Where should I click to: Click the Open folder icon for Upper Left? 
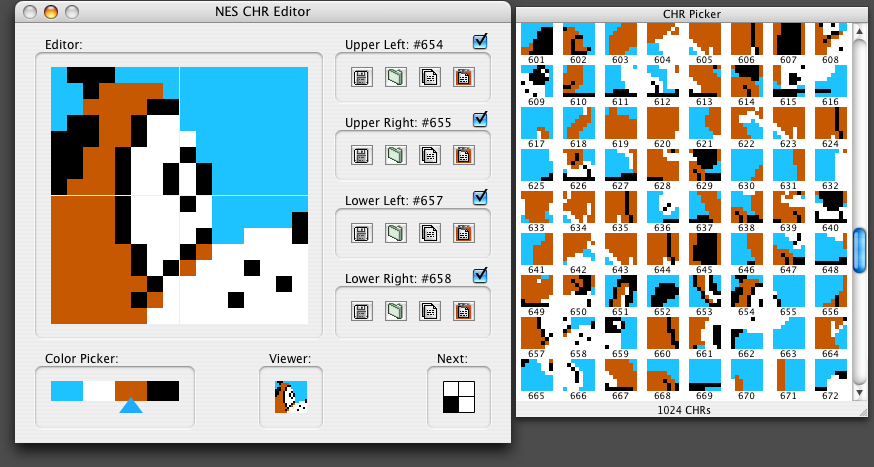coord(396,77)
